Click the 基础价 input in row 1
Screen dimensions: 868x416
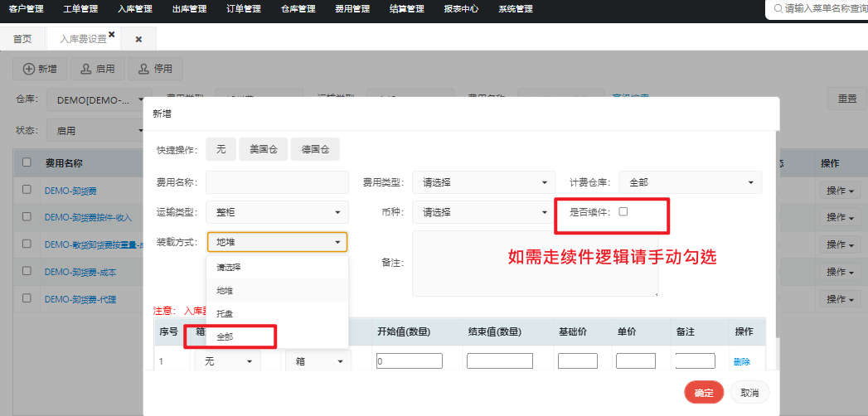click(578, 360)
